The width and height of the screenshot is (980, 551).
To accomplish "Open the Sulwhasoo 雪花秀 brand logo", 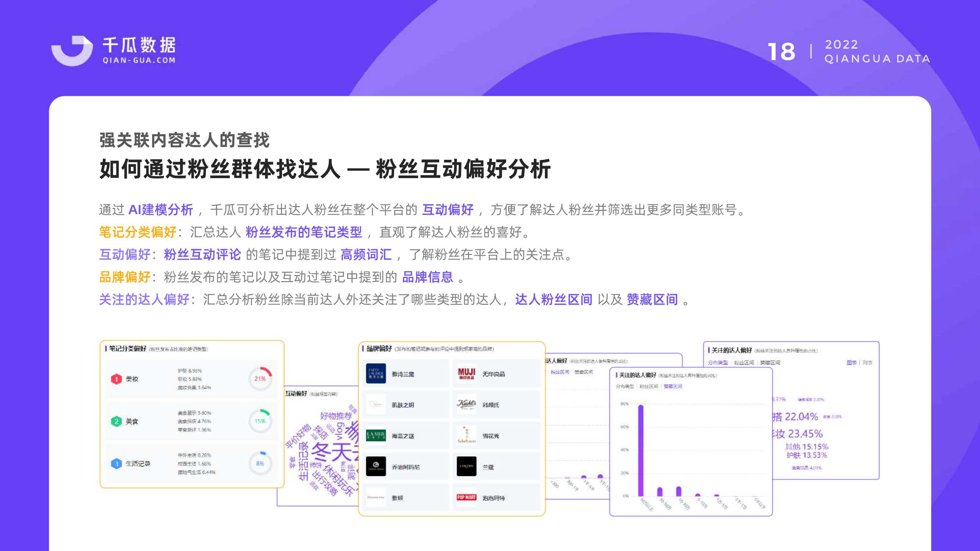I will tap(466, 435).
